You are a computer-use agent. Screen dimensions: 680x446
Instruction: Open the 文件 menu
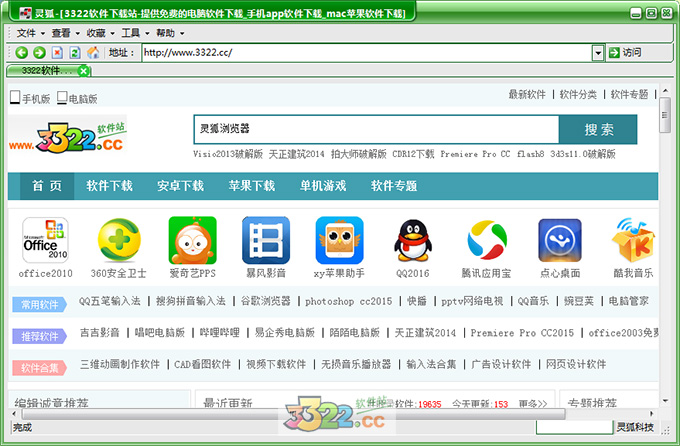pos(30,33)
